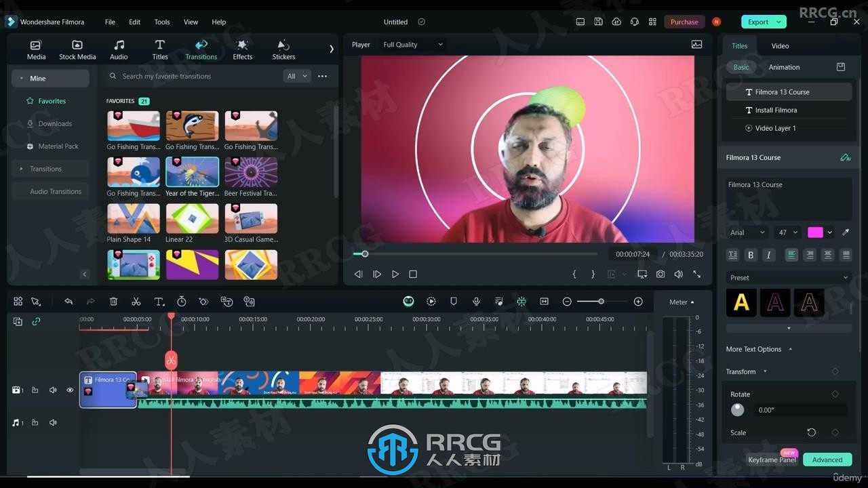The width and height of the screenshot is (868, 488).
Task: Open the player scope graph icon
Action: (696, 44)
